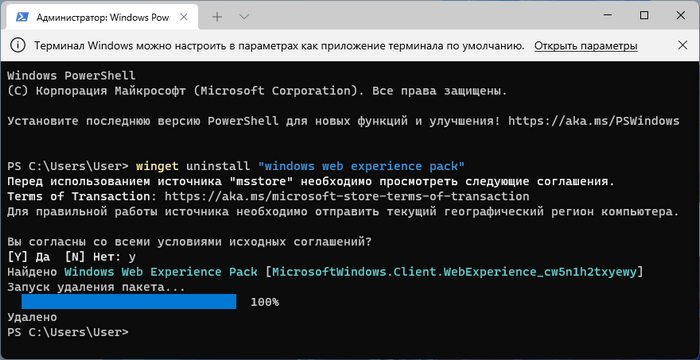Close the Windows Terminal window
Image resolution: width=700 pixels, height=360 pixels.
pos(680,16)
